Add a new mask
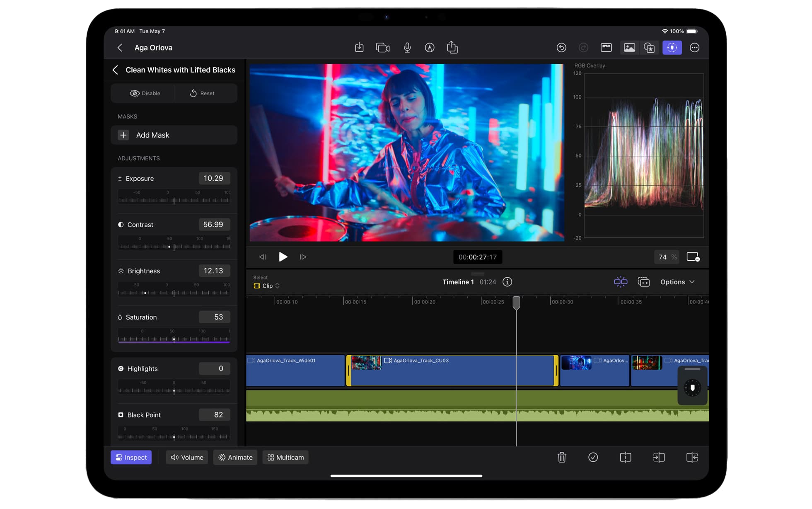 (x=174, y=135)
